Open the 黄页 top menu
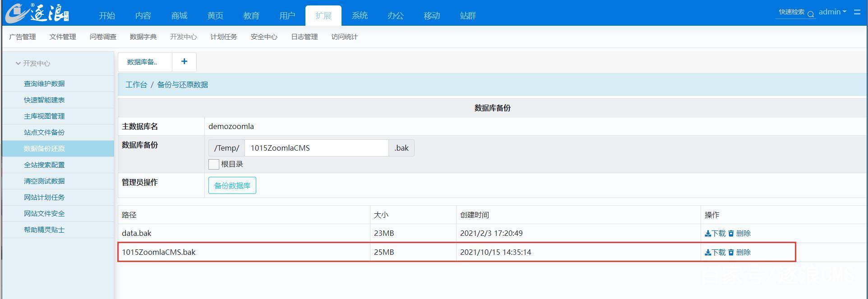 click(215, 16)
